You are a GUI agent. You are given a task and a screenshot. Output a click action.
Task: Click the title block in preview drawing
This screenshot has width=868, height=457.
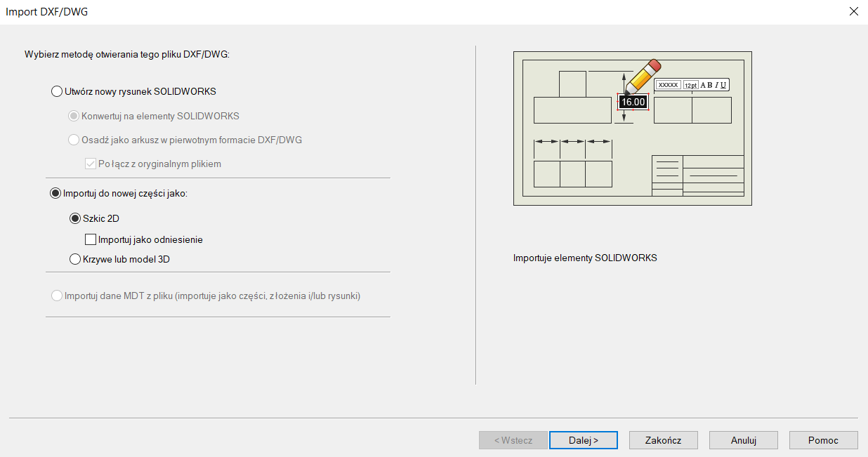(x=698, y=175)
